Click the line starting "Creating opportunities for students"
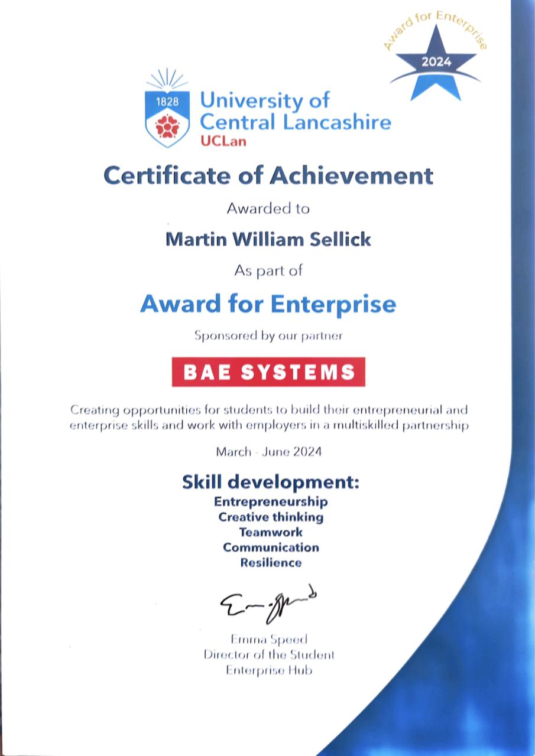This screenshot has height=756, width=535. pos(270,410)
